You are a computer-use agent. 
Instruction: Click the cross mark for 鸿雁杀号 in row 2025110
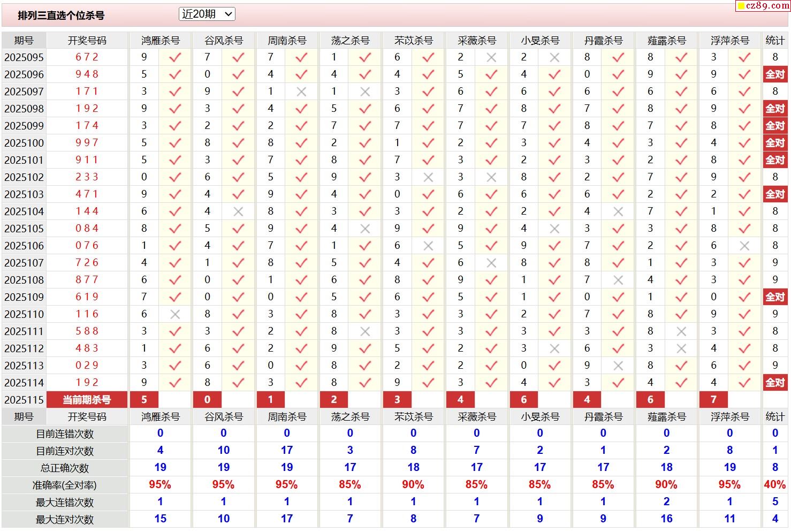coord(175,314)
